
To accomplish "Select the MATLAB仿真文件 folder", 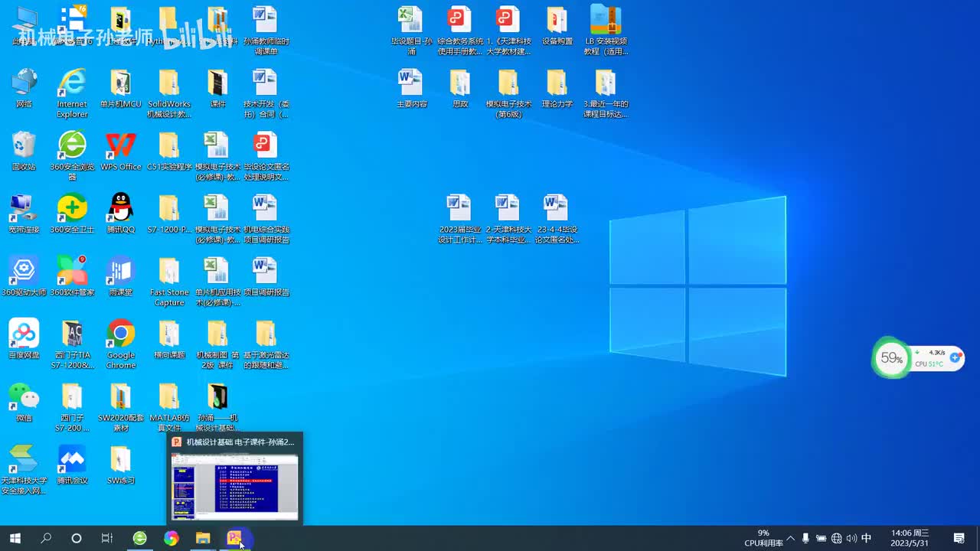I will (x=169, y=407).
